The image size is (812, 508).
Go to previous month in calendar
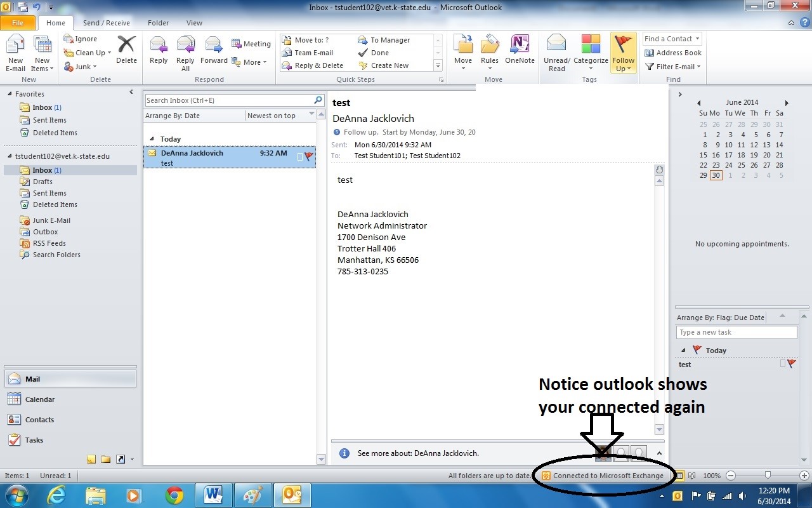[699, 103]
